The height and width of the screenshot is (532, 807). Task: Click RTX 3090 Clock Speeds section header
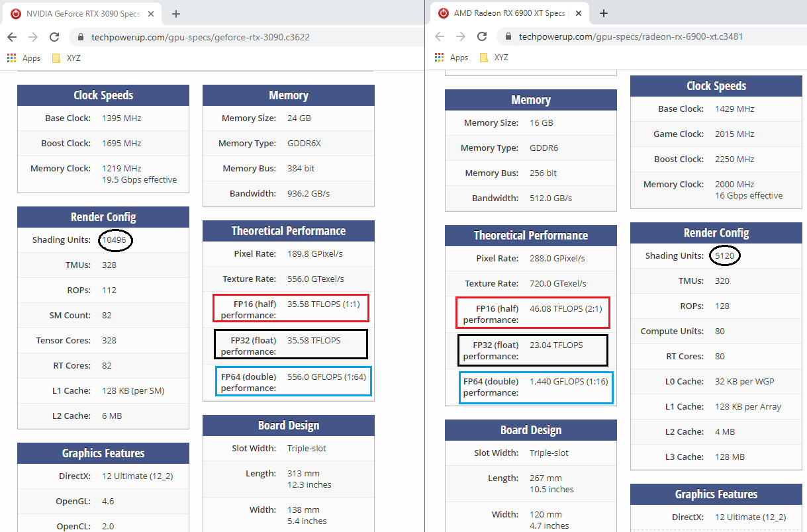(103, 95)
